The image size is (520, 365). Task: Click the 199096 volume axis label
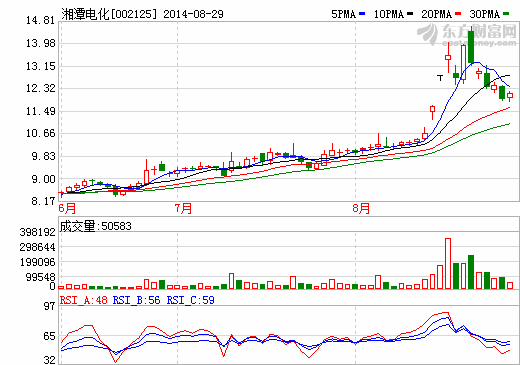coord(37,262)
